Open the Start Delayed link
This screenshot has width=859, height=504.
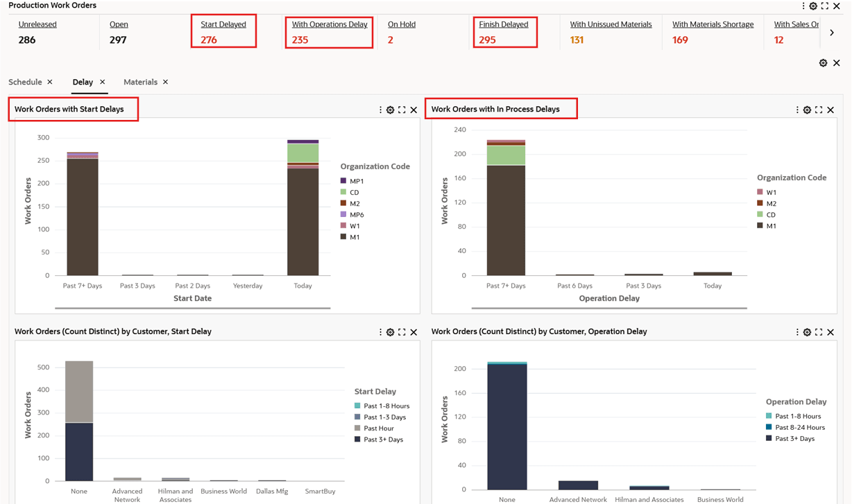point(223,24)
